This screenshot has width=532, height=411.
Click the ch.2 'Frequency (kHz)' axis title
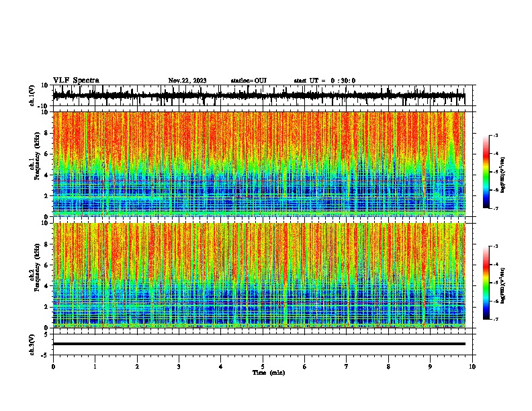pyautogui.click(x=37, y=267)
